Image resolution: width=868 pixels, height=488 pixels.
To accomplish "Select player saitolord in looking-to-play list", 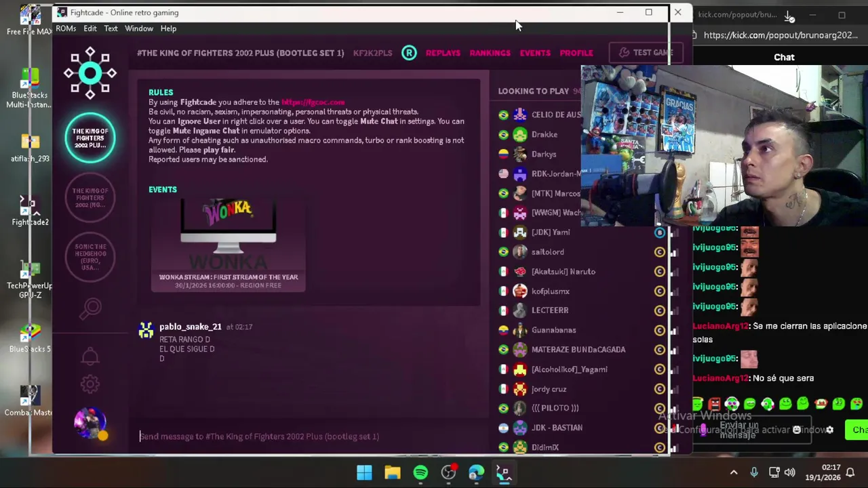I will 547,252.
